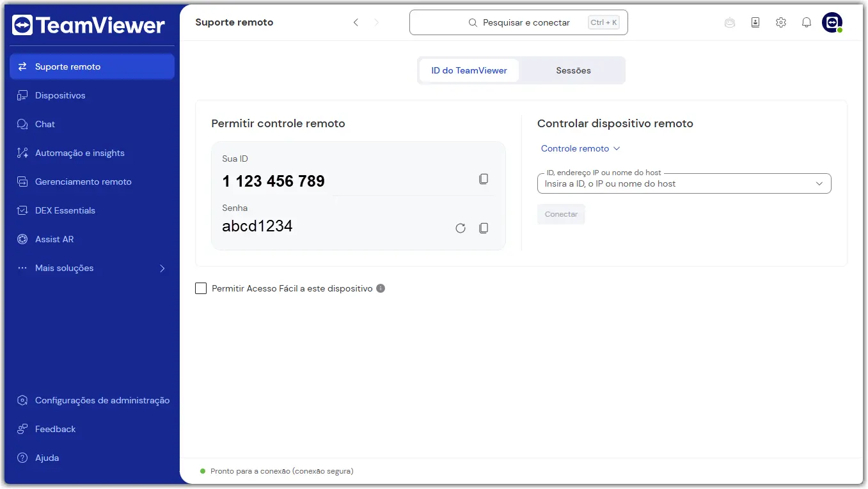Click the Mais soluções dots icon

tap(22, 268)
